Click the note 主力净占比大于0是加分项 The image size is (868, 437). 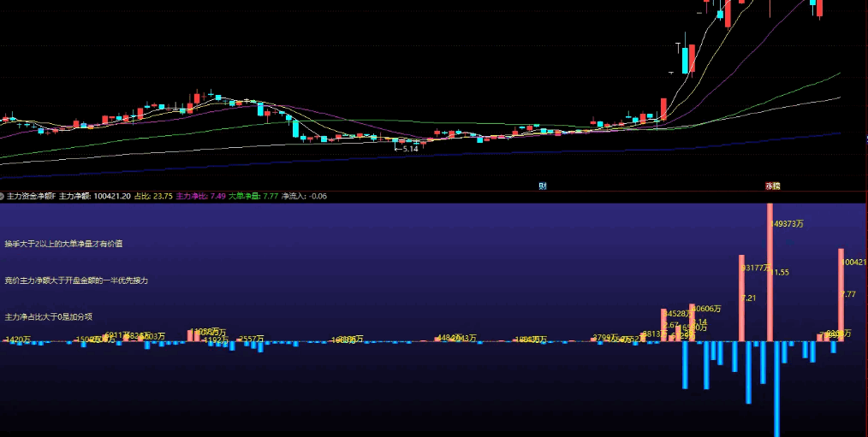(x=49, y=317)
